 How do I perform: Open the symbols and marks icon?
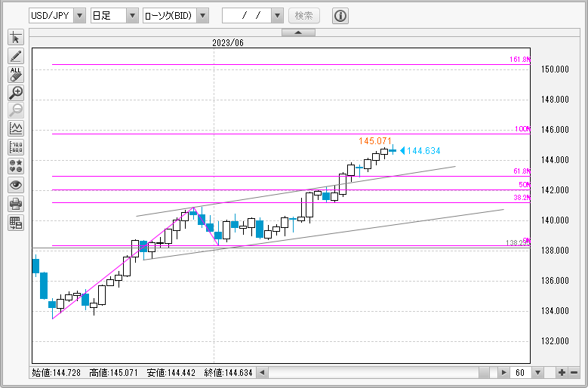(16, 166)
